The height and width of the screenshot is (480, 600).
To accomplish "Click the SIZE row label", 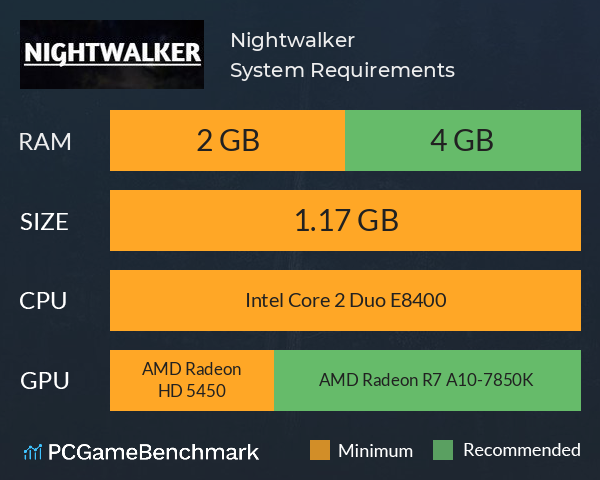I will click(x=44, y=222).
